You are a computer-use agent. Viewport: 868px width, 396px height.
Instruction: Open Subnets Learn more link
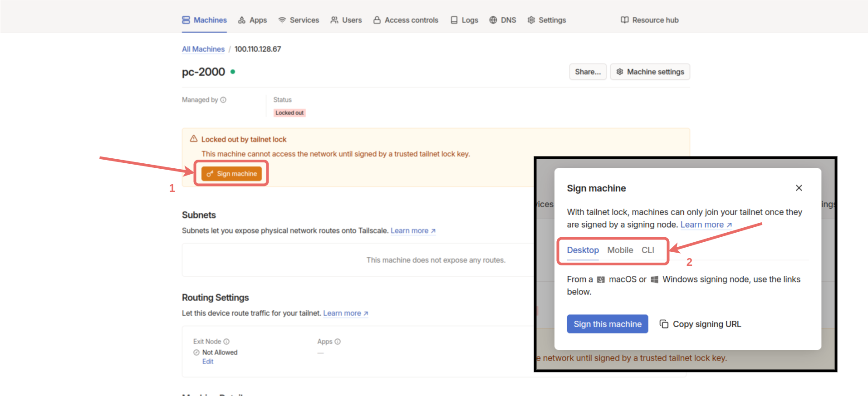click(413, 230)
